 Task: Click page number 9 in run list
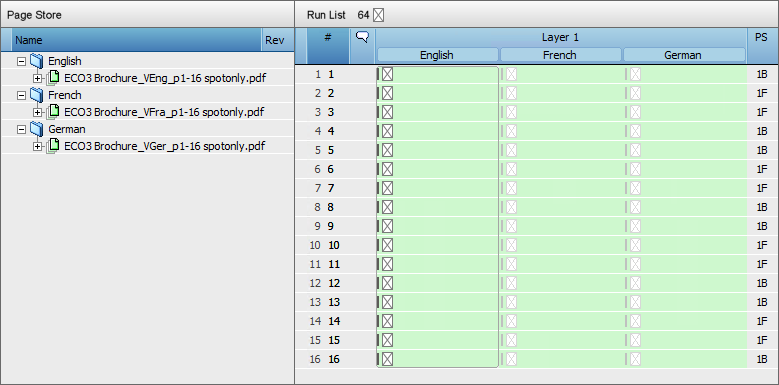pyautogui.click(x=331, y=226)
